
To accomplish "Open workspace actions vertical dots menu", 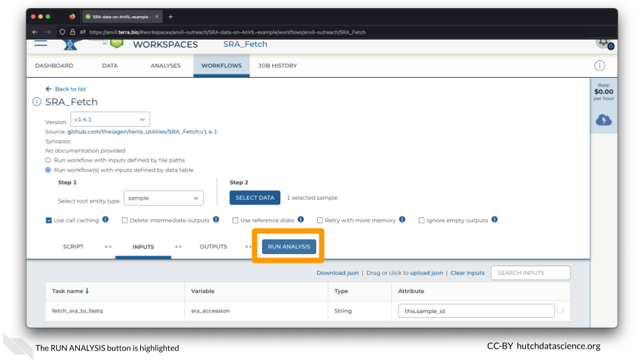I will [x=599, y=66].
